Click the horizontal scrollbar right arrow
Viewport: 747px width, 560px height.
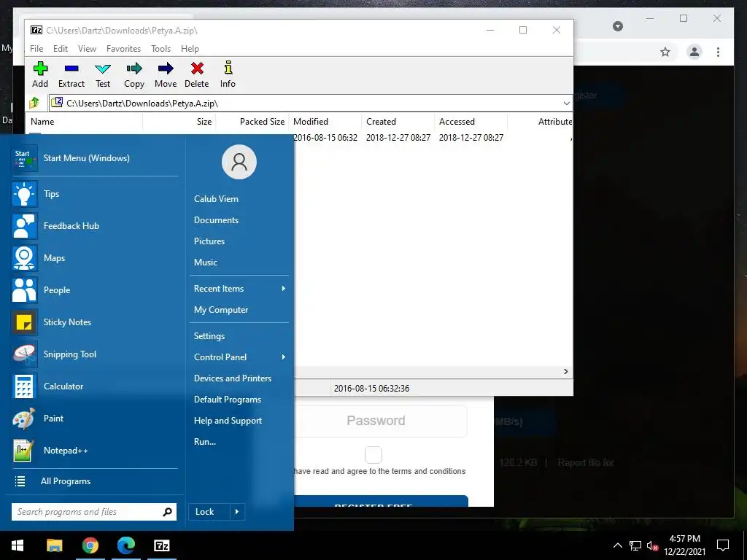pos(566,371)
